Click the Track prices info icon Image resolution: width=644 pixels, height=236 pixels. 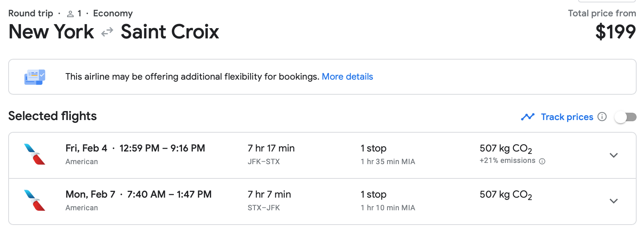pos(602,117)
